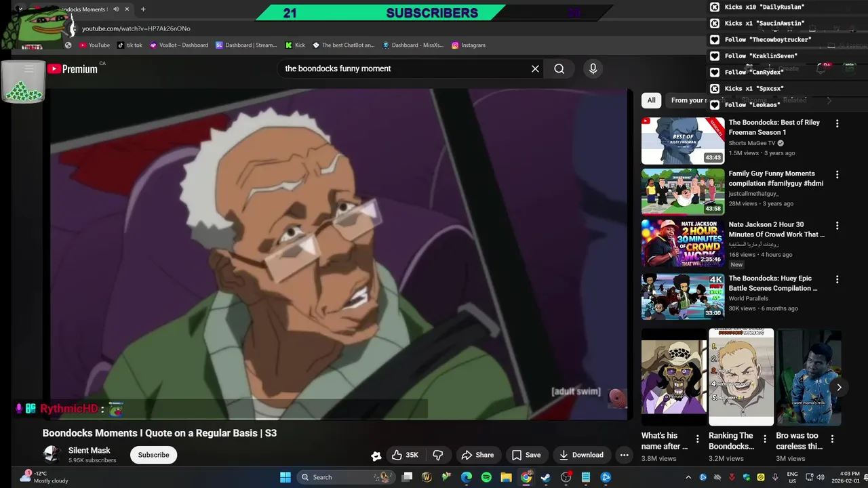Open menu for Best of Riley Freeman

coord(837,123)
